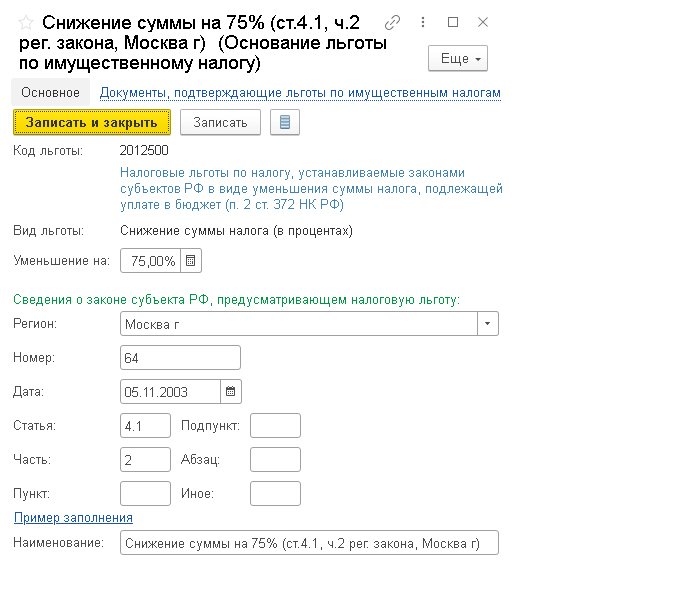Click the Часть input field
Viewport: 683px width, 604px height.
click(145, 459)
